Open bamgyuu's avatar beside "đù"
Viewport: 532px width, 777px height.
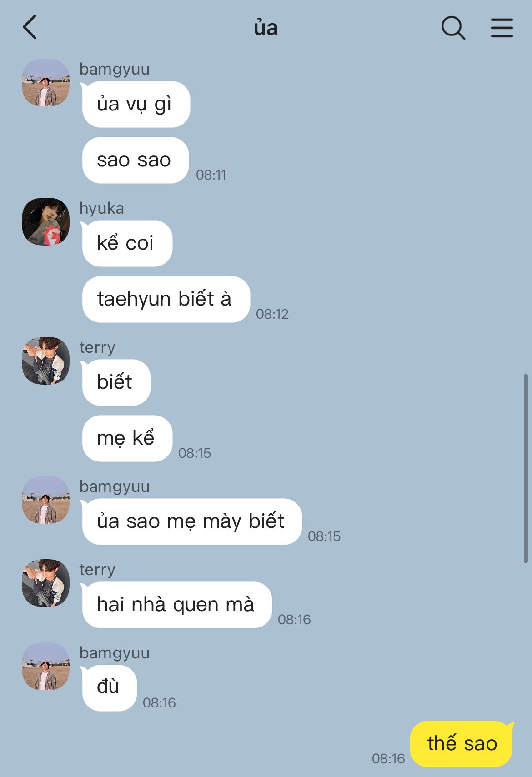(45, 666)
